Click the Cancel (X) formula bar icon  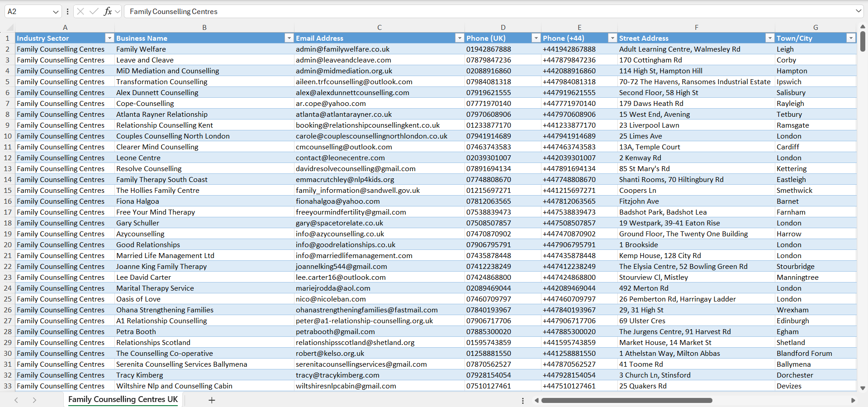(x=81, y=11)
